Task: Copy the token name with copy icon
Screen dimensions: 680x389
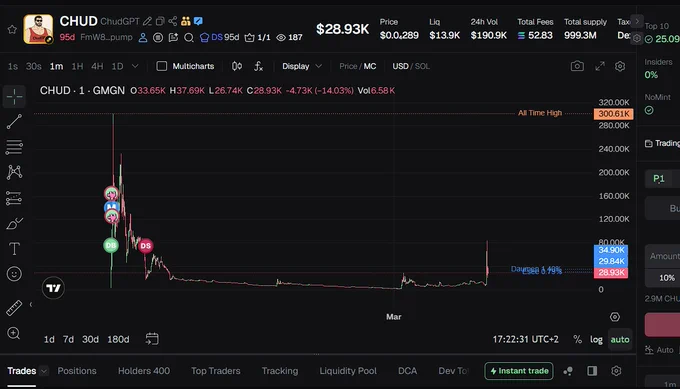Action: [x=160, y=21]
